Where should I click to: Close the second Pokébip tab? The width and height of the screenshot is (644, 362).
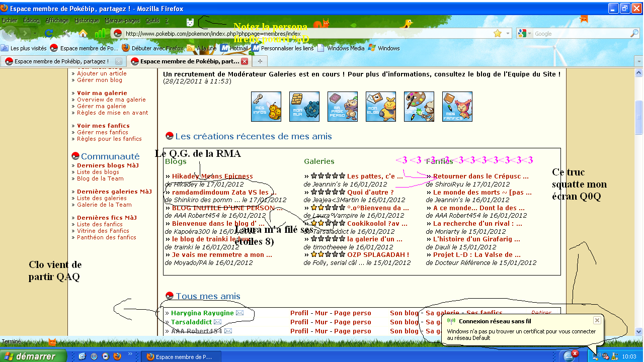[x=245, y=61]
